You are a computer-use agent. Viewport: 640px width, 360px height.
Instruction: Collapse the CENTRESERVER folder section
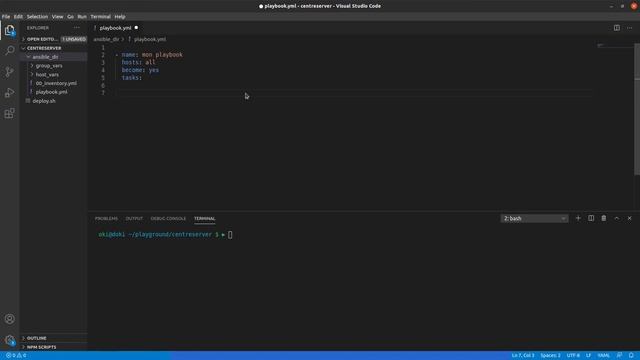(x=54, y=48)
